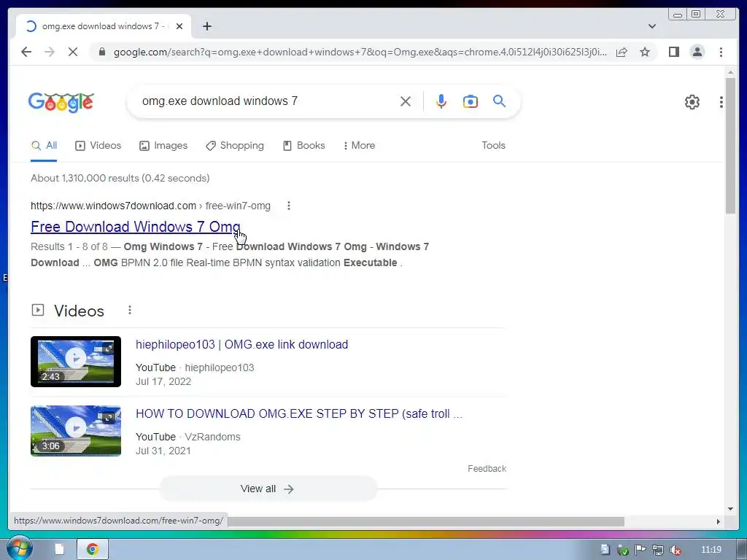This screenshot has width=747, height=560.
Task: Open the Chrome three-dot menu
Action: coord(721,52)
